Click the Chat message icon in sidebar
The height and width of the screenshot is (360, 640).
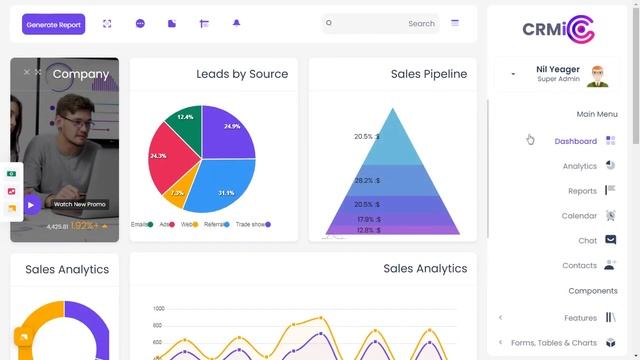click(x=611, y=240)
